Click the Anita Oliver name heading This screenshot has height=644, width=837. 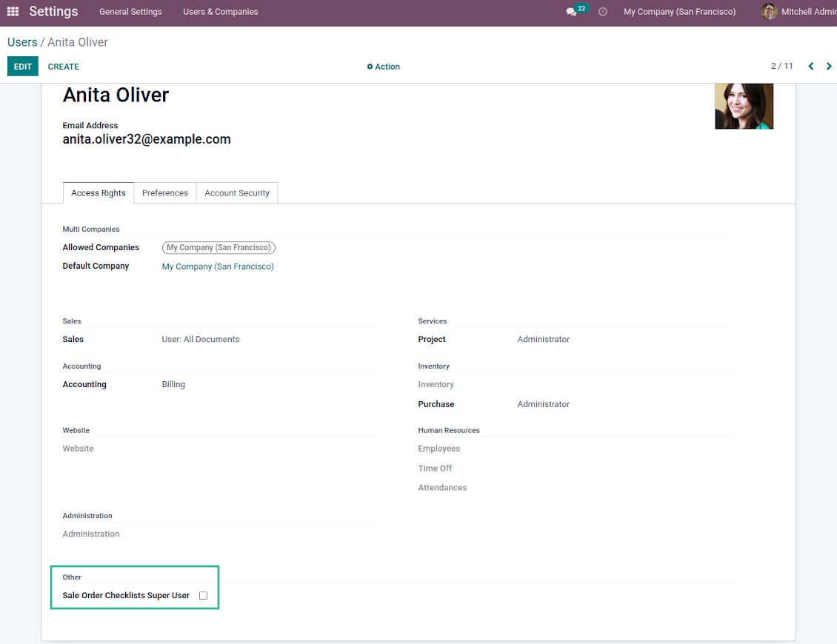tap(116, 95)
